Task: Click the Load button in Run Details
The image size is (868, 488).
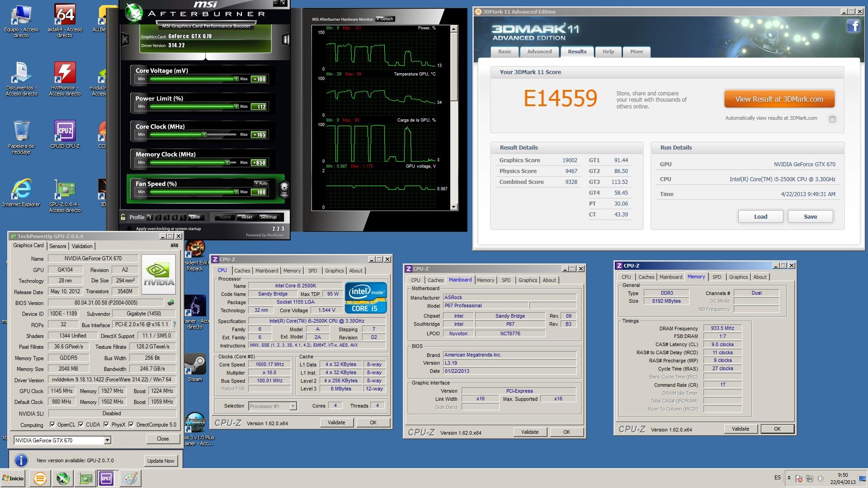Action: 760,216
